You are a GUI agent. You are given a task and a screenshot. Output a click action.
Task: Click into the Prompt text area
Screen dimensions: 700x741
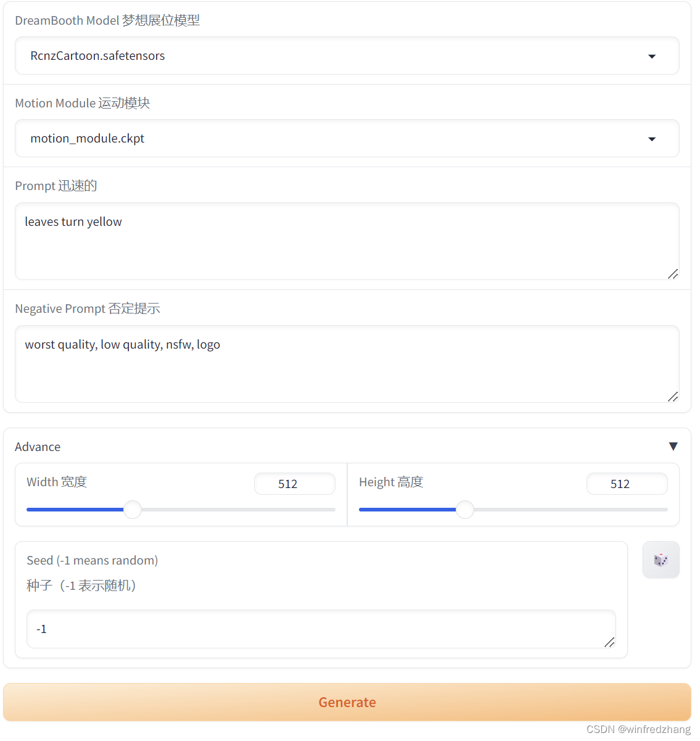point(347,241)
